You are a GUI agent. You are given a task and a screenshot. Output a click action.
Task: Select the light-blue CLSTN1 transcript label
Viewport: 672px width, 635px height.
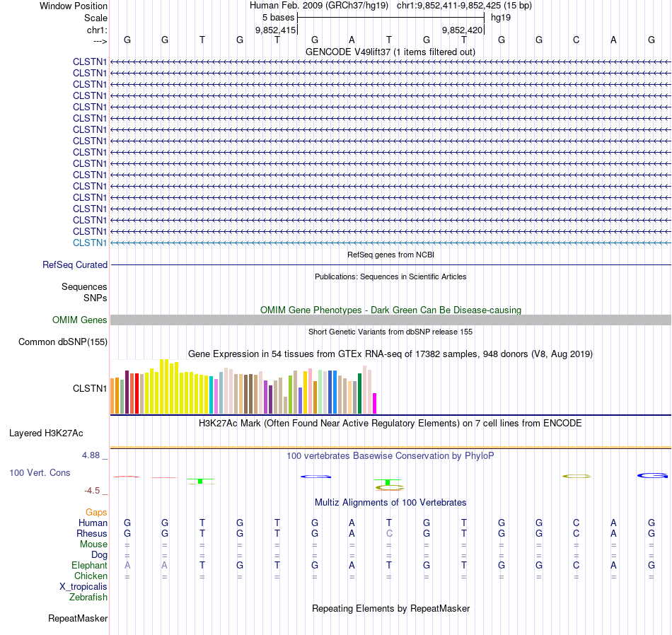pos(90,243)
